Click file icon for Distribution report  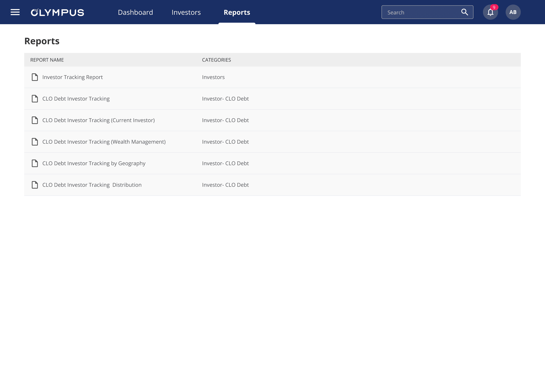(x=35, y=185)
